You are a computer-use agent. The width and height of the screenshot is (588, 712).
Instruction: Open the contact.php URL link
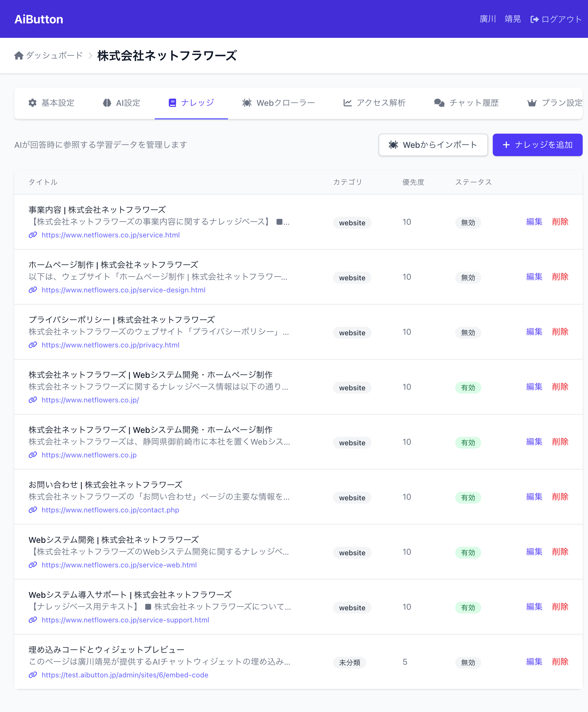(x=110, y=510)
